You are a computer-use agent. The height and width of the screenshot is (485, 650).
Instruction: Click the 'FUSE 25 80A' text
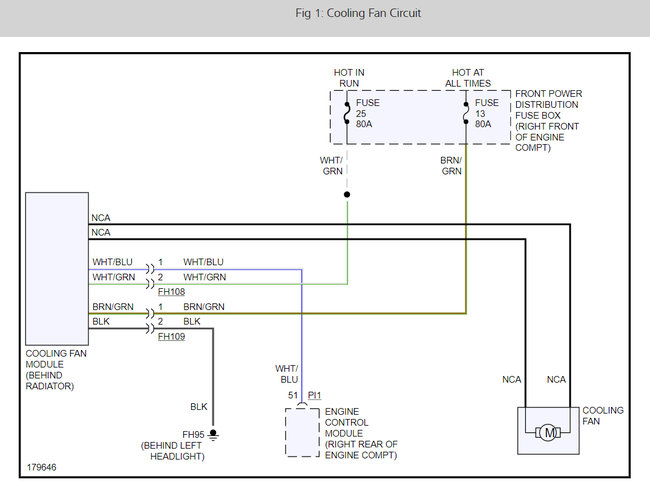click(x=367, y=113)
